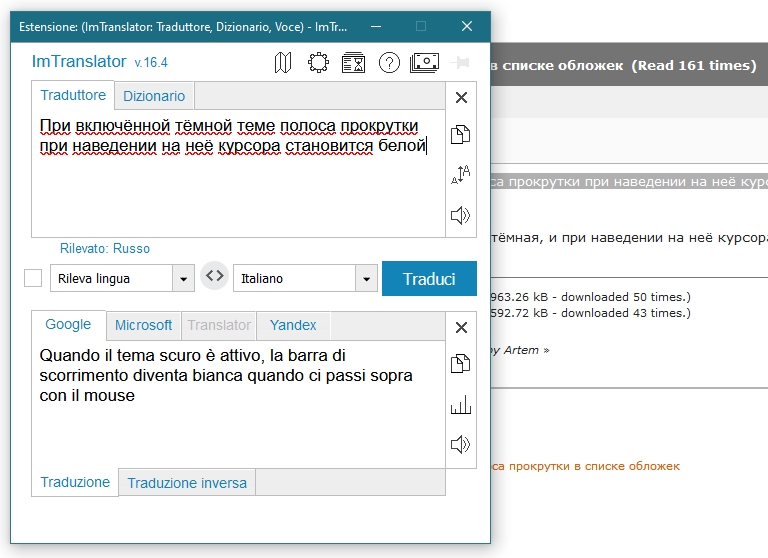Screen dimensions: 768x558
Task: Minimize the ImTranslator window
Action: point(376,26)
